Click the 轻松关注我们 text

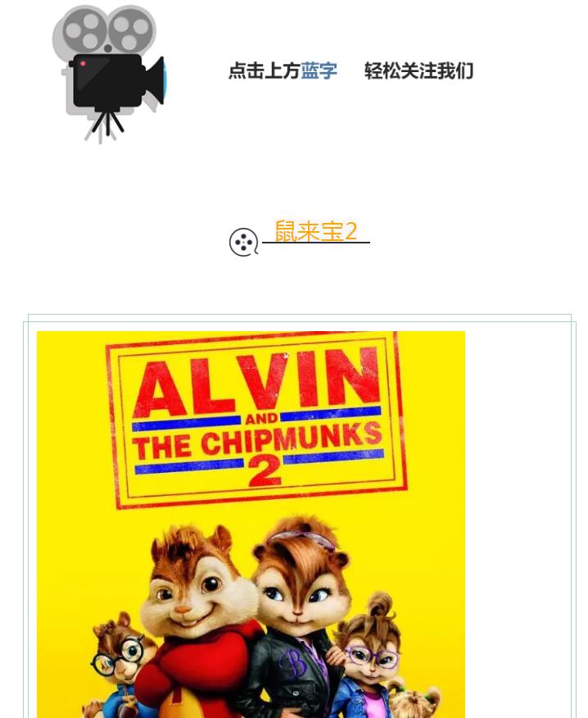[x=418, y=71]
